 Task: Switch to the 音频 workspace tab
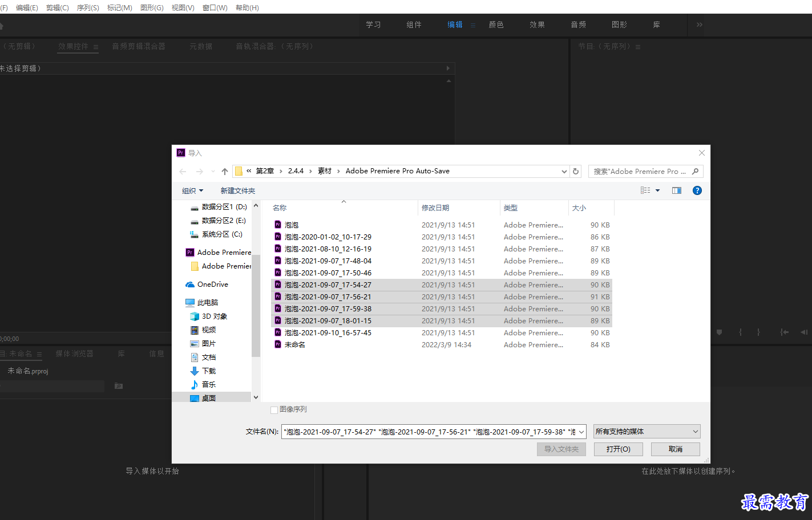[579, 25]
